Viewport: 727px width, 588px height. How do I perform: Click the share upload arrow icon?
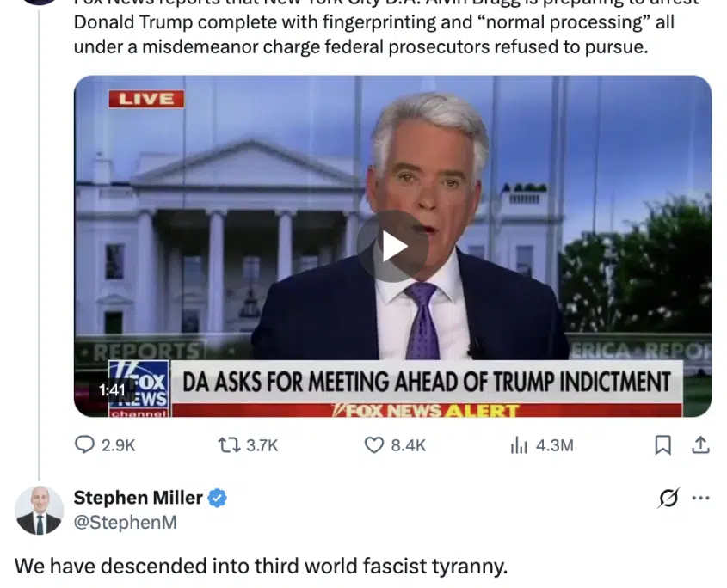[x=700, y=444]
